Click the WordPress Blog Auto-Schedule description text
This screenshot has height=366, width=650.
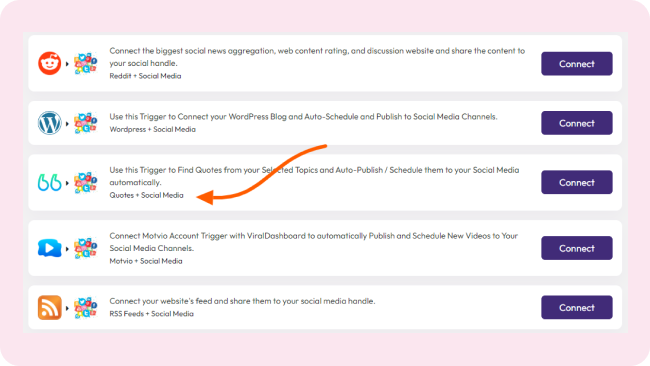click(x=303, y=117)
